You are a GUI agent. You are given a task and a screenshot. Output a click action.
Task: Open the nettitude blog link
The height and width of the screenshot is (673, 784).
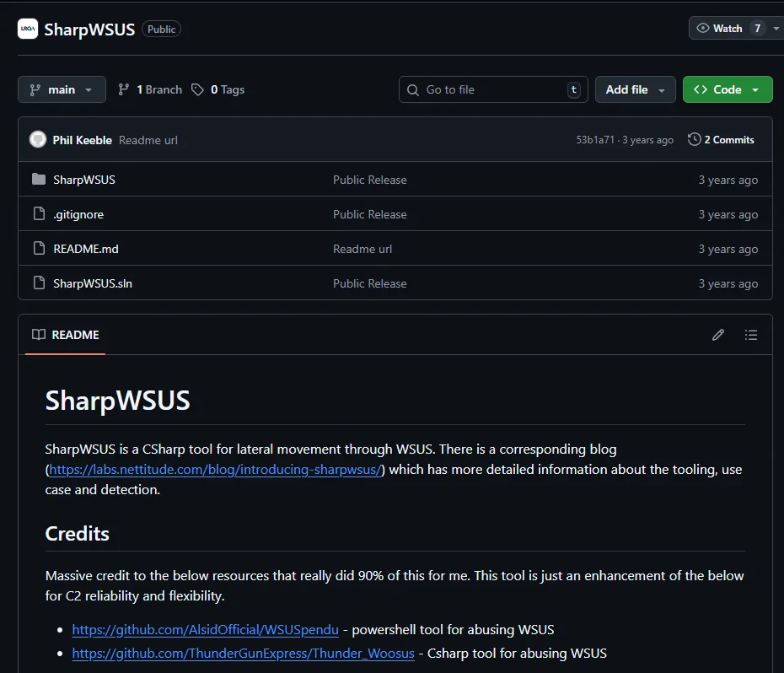tap(216, 470)
